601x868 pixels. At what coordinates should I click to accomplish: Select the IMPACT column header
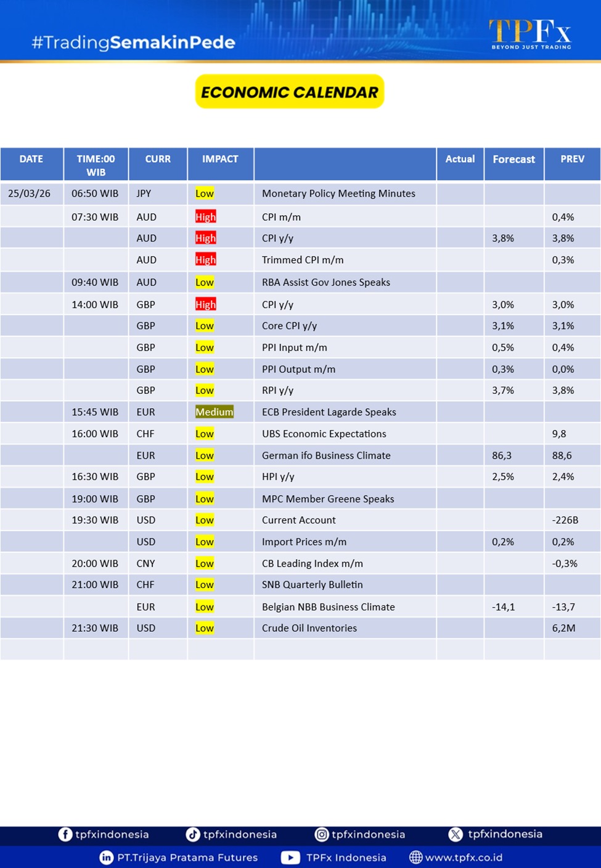coord(220,159)
